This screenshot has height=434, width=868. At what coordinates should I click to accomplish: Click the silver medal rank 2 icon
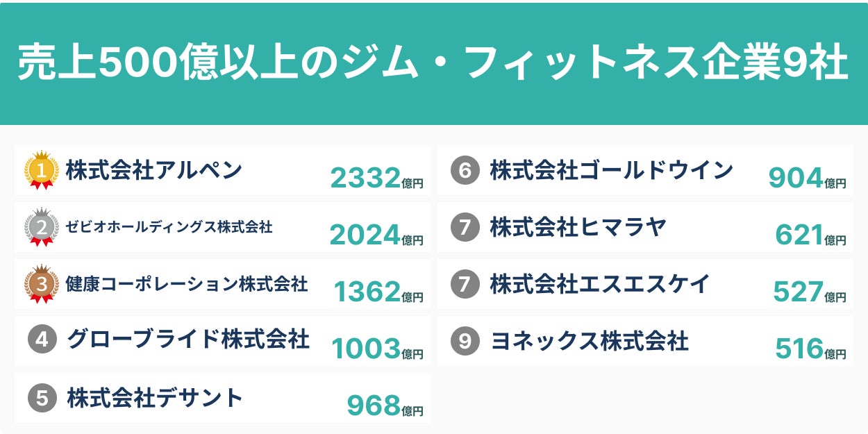tap(41, 228)
